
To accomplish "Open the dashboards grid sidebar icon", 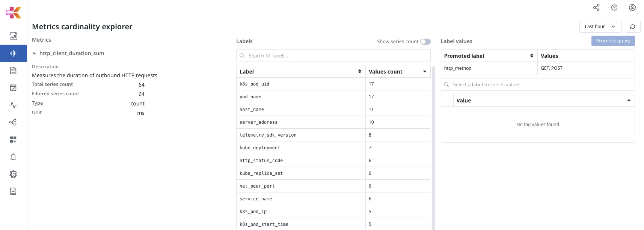I will click(x=13, y=140).
